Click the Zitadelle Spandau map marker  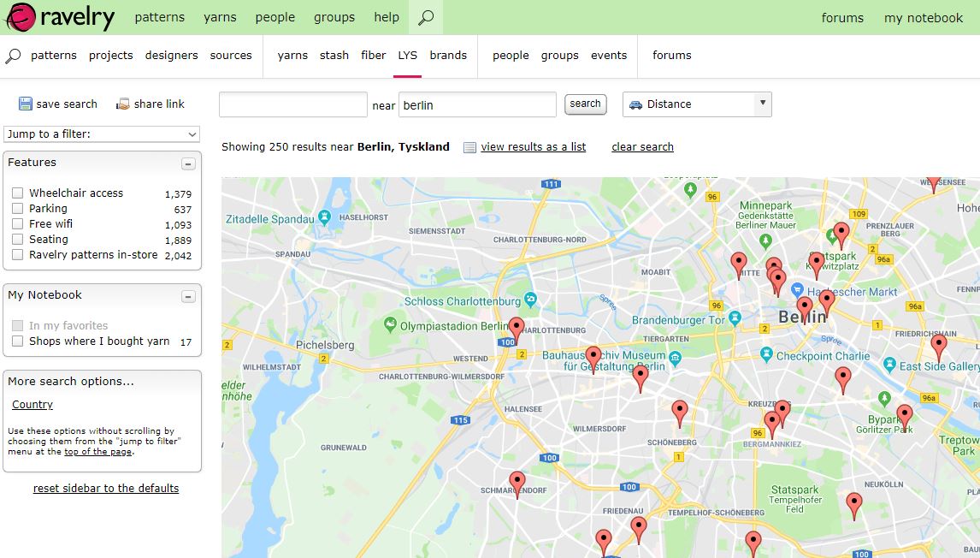click(324, 217)
